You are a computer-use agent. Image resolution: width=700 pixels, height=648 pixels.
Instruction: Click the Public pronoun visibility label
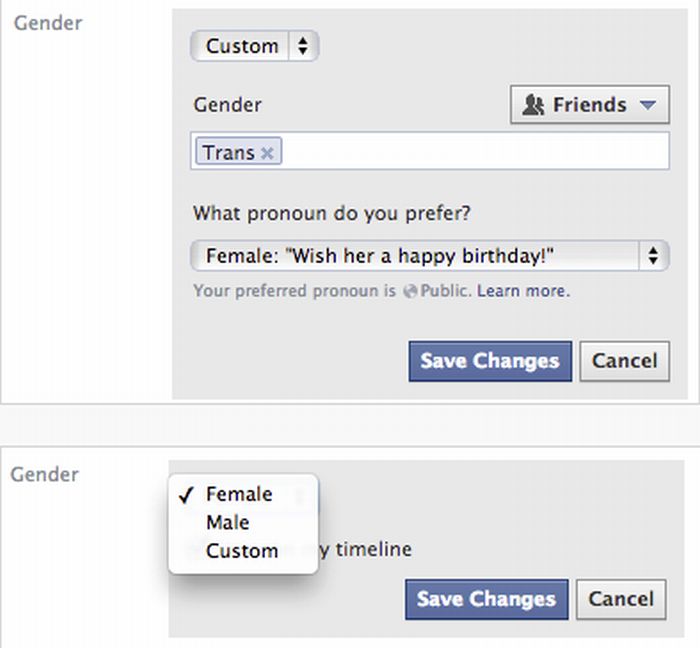click(444, 292)
